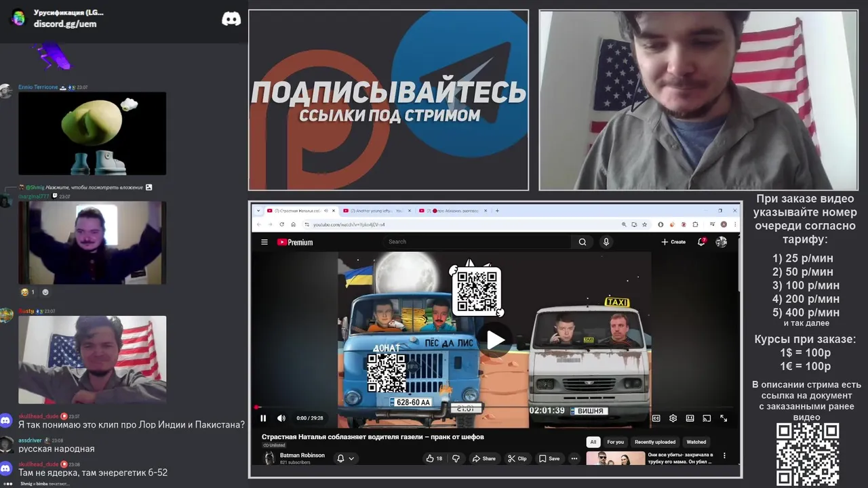The image size is (868, 488).
Task: Toggle closed captions on the video
Action: tap(656, 418)
